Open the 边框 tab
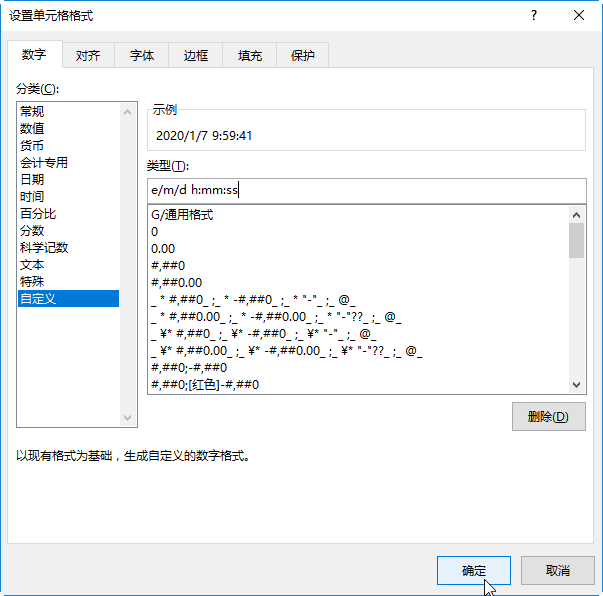 [x=195, y=55]
